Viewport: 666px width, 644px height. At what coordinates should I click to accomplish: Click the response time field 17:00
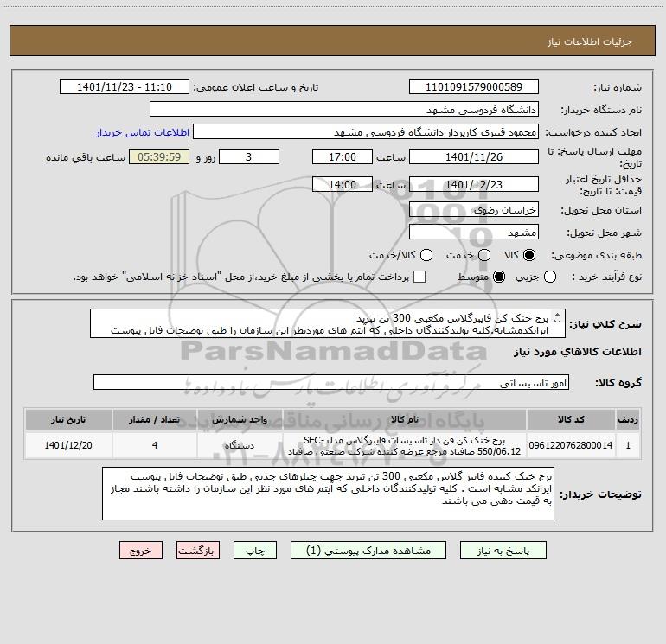tap(343, 156)
